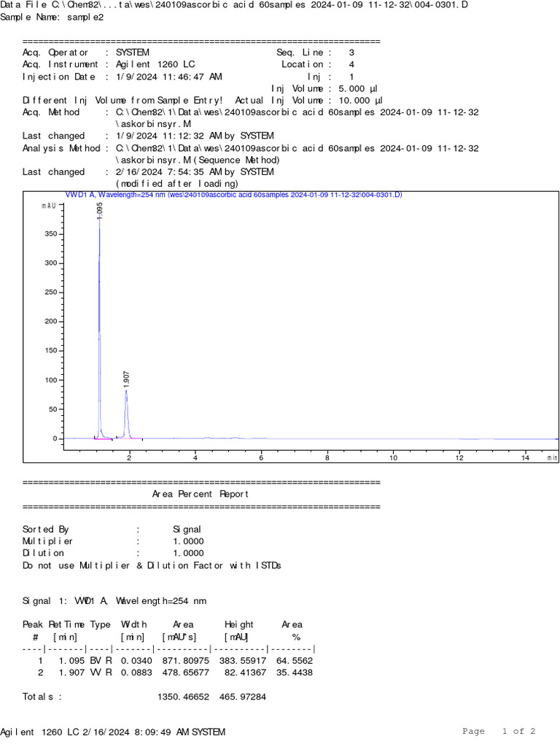Screen dimensions: 560x747
Task: Click the RetTime column header
Action: pos(66,624)
